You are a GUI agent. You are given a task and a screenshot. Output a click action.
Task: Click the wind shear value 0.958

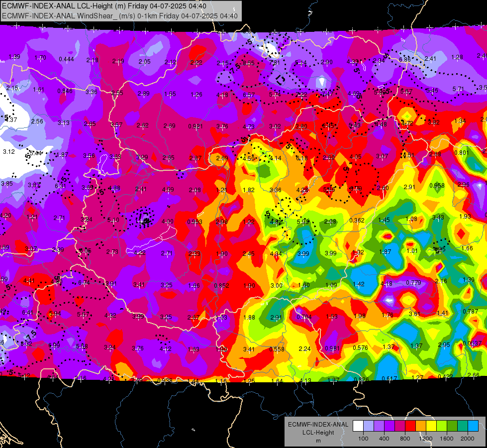[437, 186]
